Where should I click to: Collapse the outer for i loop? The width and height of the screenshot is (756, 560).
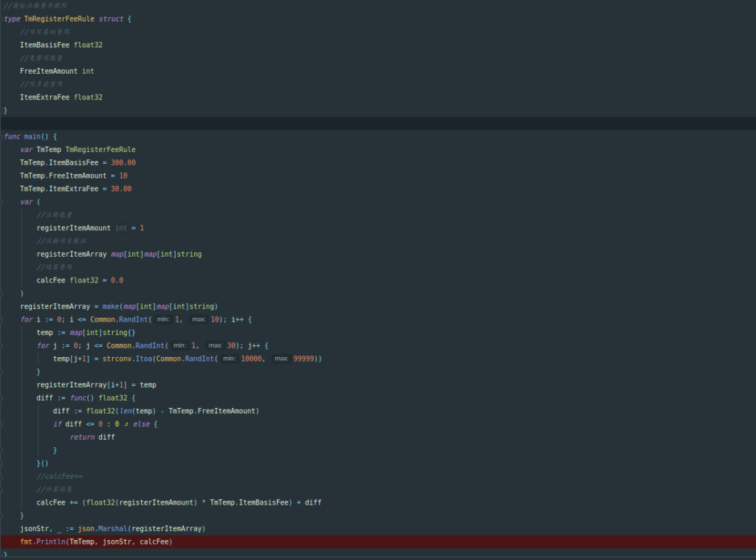click(x=2, y=319)
